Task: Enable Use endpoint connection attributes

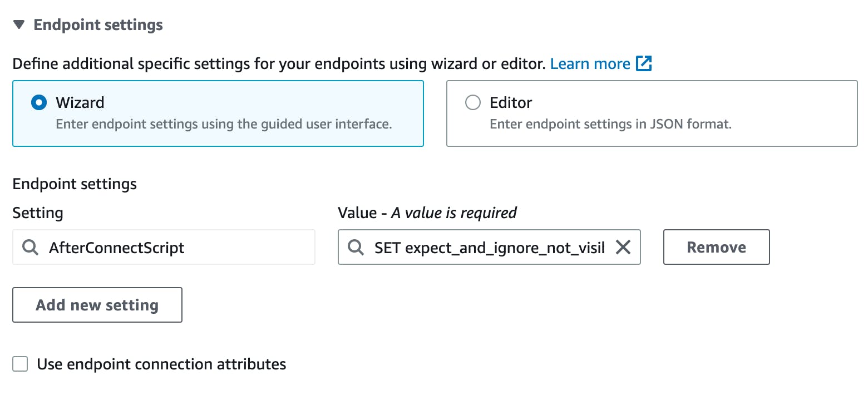Action: (x=20, y=364)
